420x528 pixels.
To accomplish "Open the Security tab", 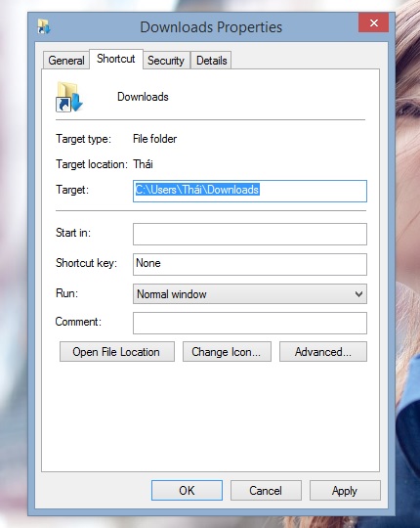I will [166, 61].
